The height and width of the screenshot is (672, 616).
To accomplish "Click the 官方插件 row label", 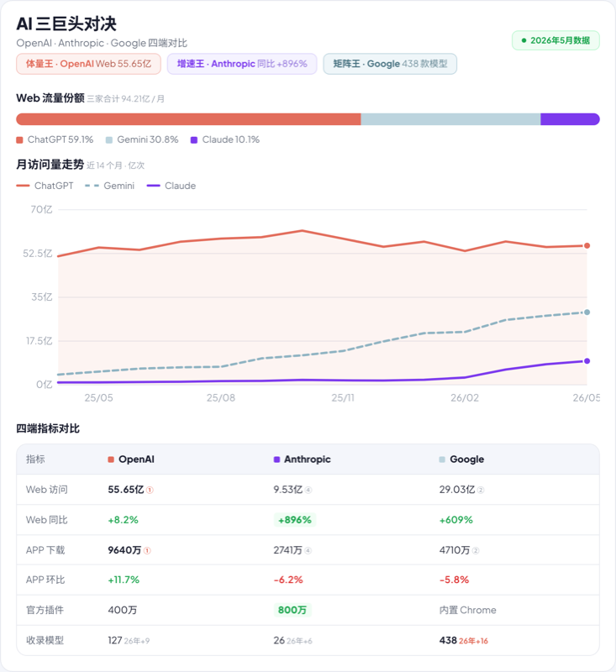I will (x=45, y=610).
